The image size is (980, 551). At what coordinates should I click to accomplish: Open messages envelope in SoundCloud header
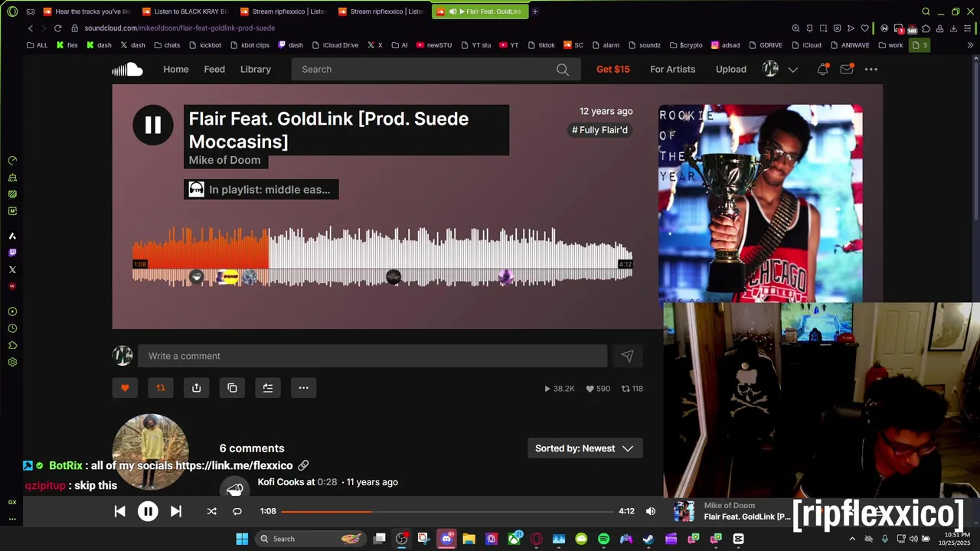[846, 70]
